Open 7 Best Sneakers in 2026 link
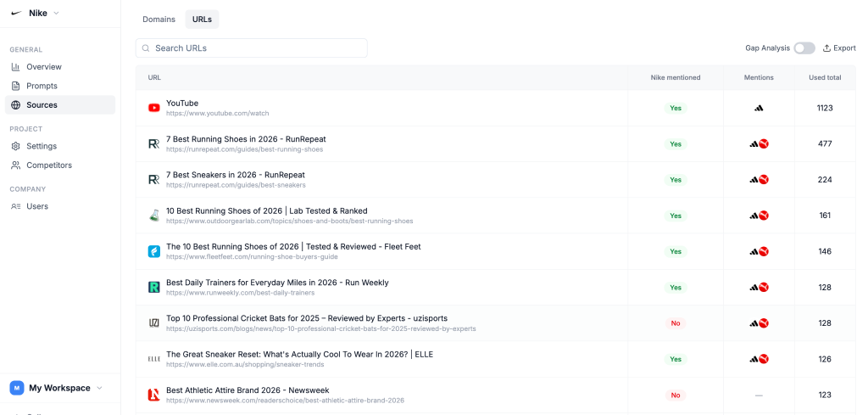868x415 pixels. [x=236, y=175]
